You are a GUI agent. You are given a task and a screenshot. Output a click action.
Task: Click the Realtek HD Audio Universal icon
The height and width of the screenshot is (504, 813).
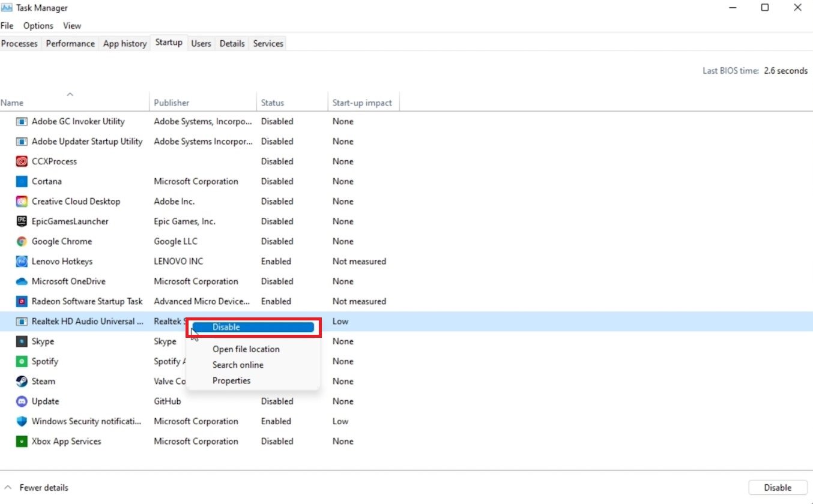click(22, 322)
